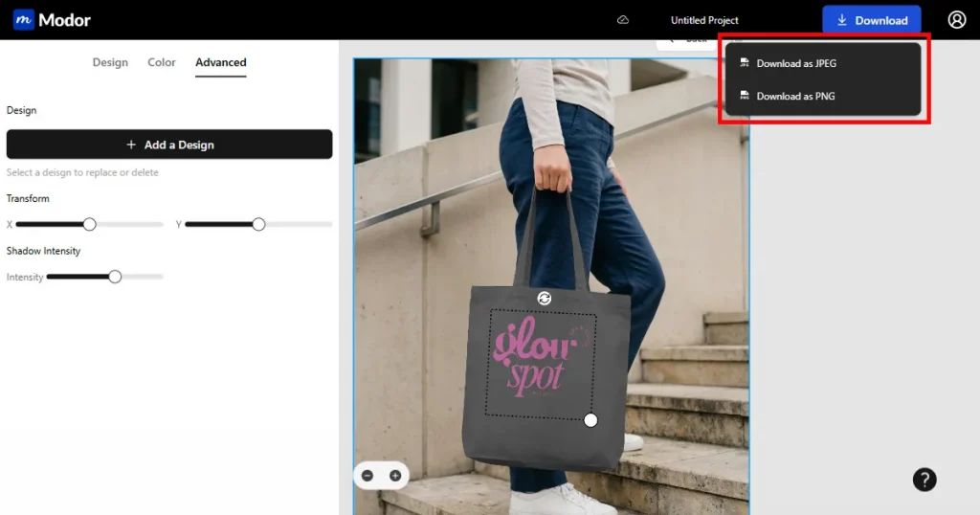Click the white resize handle on design
The height and width of the screenshot is (515, 980).
point(590,420)
